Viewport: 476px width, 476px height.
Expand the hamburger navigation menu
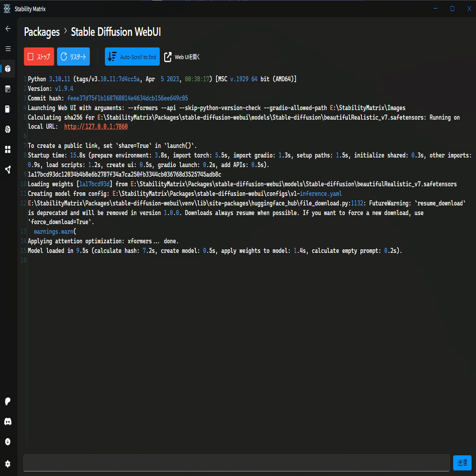8,48
